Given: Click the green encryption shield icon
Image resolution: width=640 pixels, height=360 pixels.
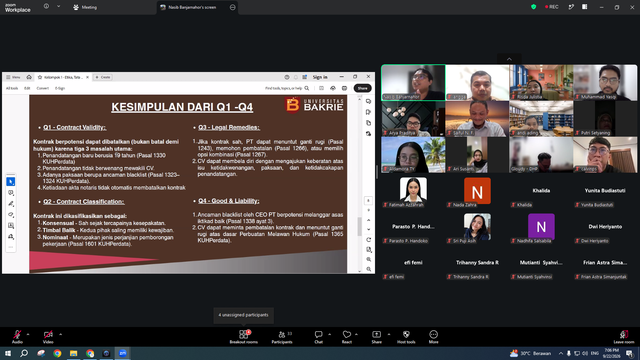Looking at the screenshot, I should [x=533, y=7].
